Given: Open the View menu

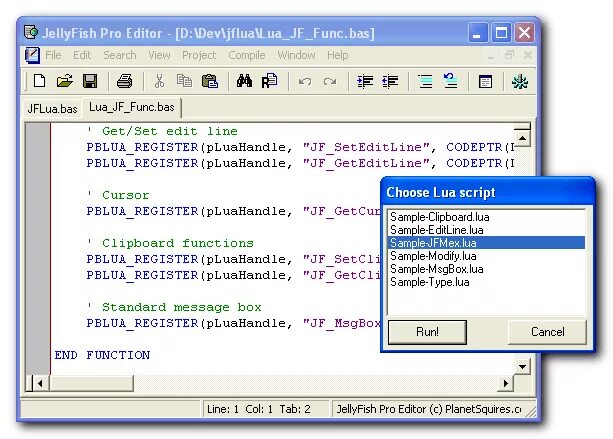Looking at the screenshot, I should (159, 55).
